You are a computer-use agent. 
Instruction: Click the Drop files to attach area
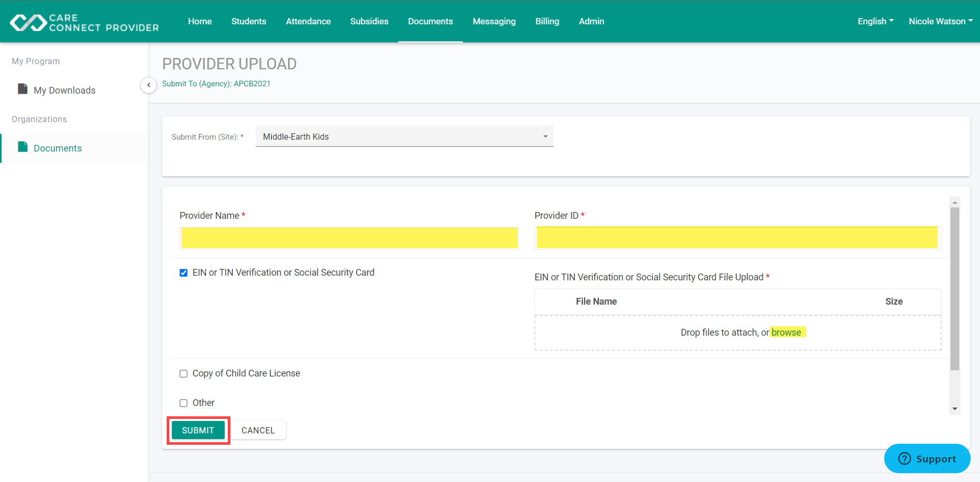pos(738,333)
